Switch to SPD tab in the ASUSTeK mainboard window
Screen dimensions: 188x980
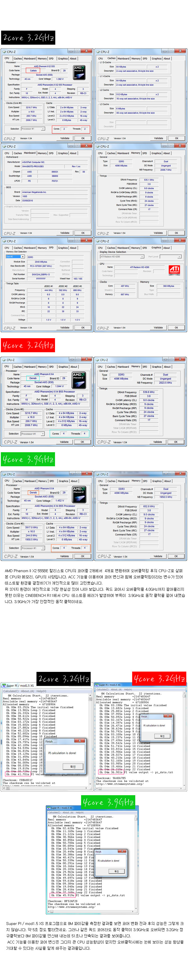click(51, 153)
